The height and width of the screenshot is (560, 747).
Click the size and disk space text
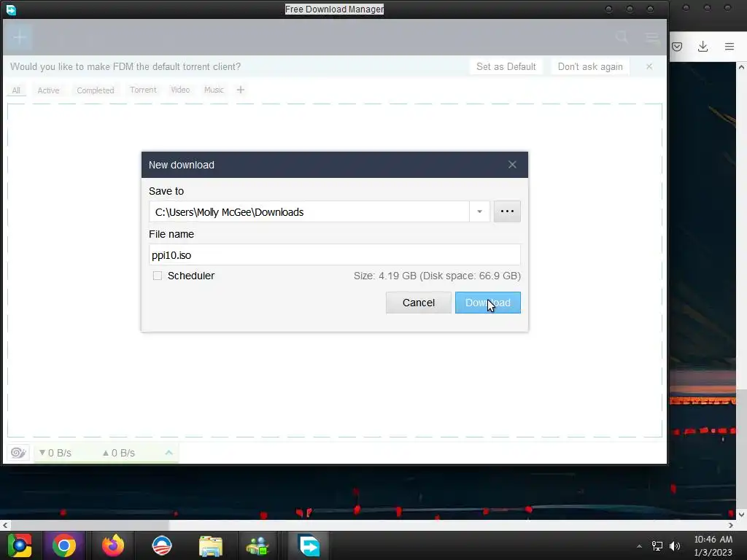(437, 276)
